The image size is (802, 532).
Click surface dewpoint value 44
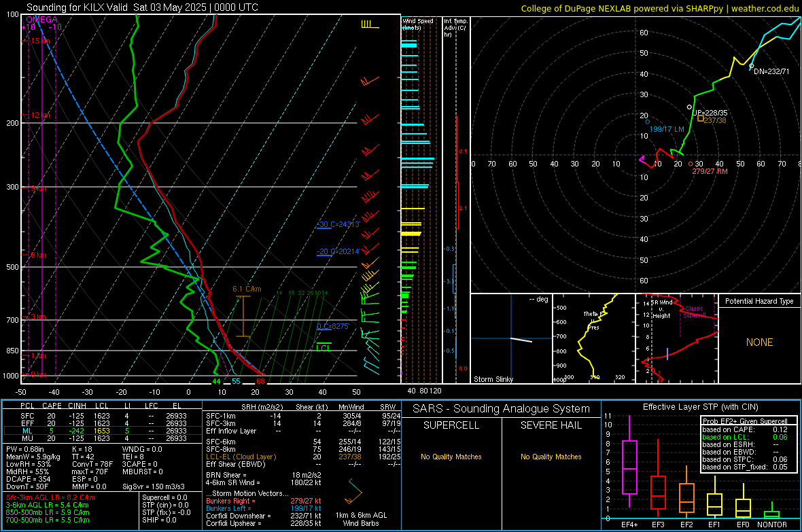[x=216, y=381]
